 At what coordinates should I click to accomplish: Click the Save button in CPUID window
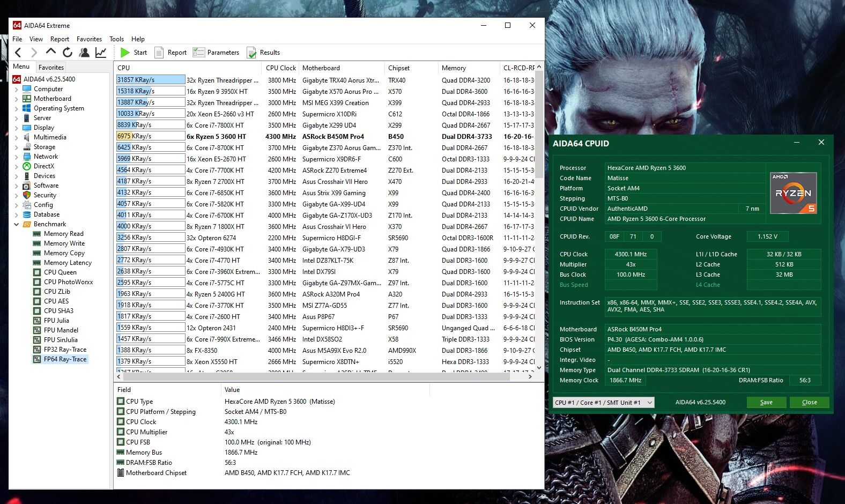[766, 402]
